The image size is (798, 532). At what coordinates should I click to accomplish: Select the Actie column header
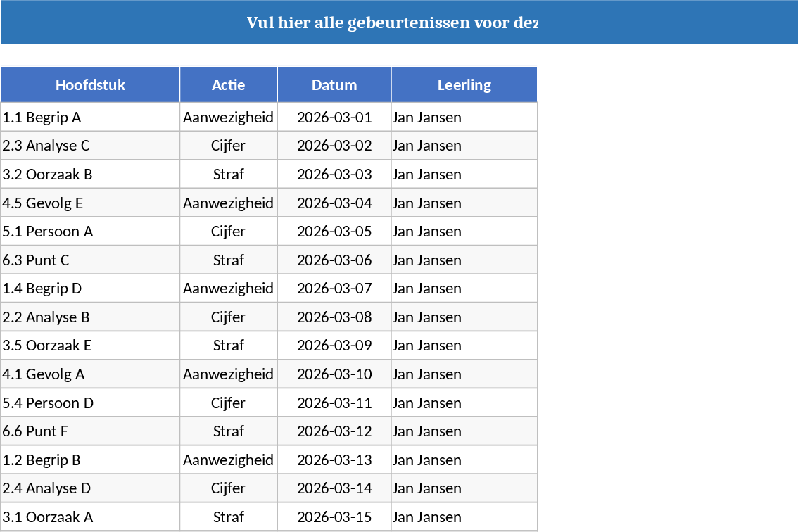point(229,85)
